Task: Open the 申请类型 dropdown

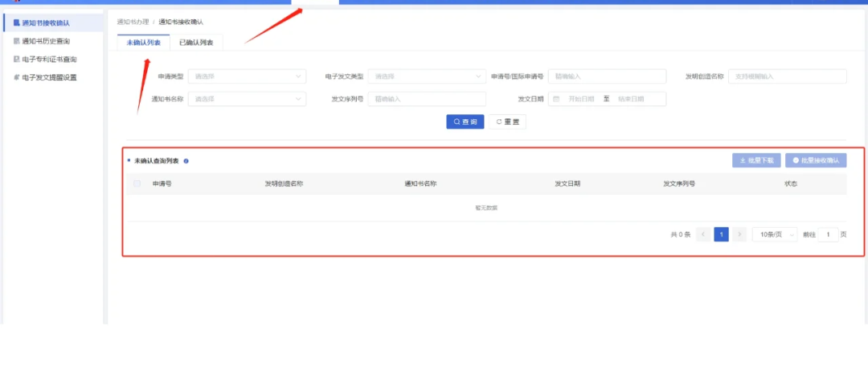Action: coord(247,76)
